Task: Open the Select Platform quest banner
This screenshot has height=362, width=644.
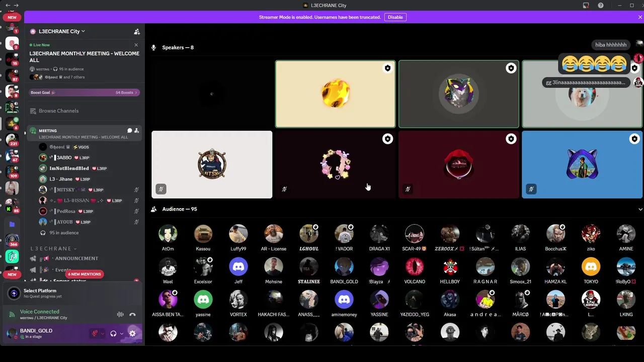Action: [72, 293]
